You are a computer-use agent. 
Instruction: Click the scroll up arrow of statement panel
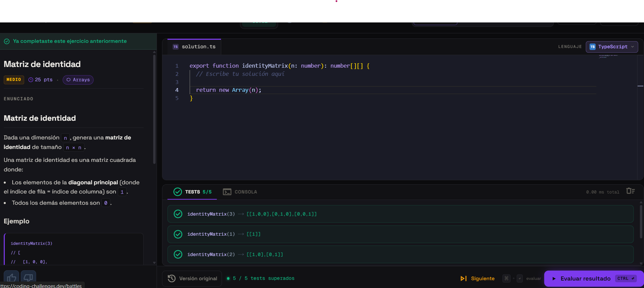pyautogui.click(x=154, y=52)
